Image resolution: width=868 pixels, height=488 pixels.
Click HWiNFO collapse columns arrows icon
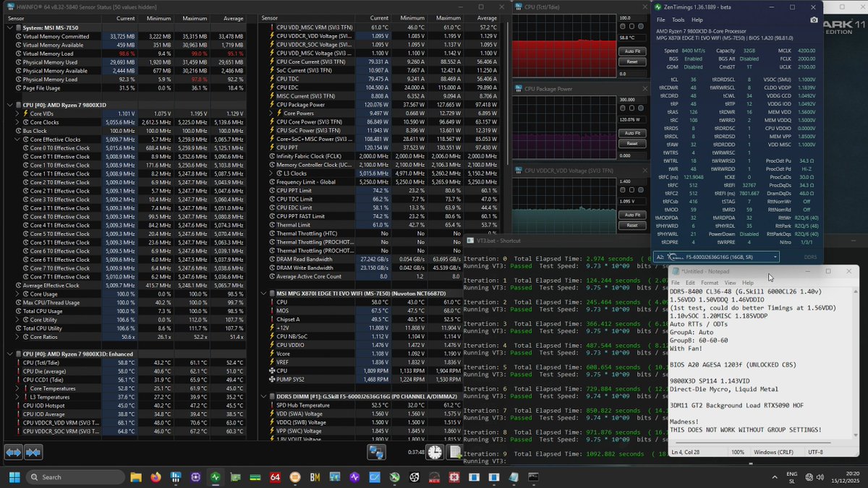(33, 453)
